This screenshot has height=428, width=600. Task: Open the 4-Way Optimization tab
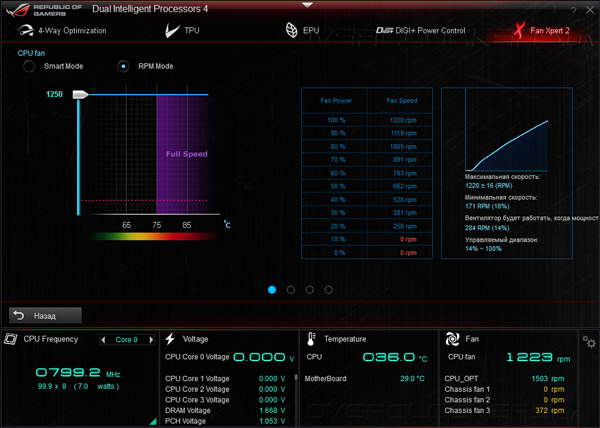coord(62,31)
